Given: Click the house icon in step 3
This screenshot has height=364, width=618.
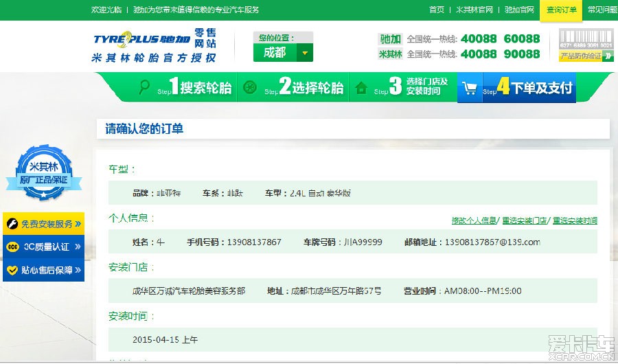Looking at the screenshot, I should [x=361, y=88].
